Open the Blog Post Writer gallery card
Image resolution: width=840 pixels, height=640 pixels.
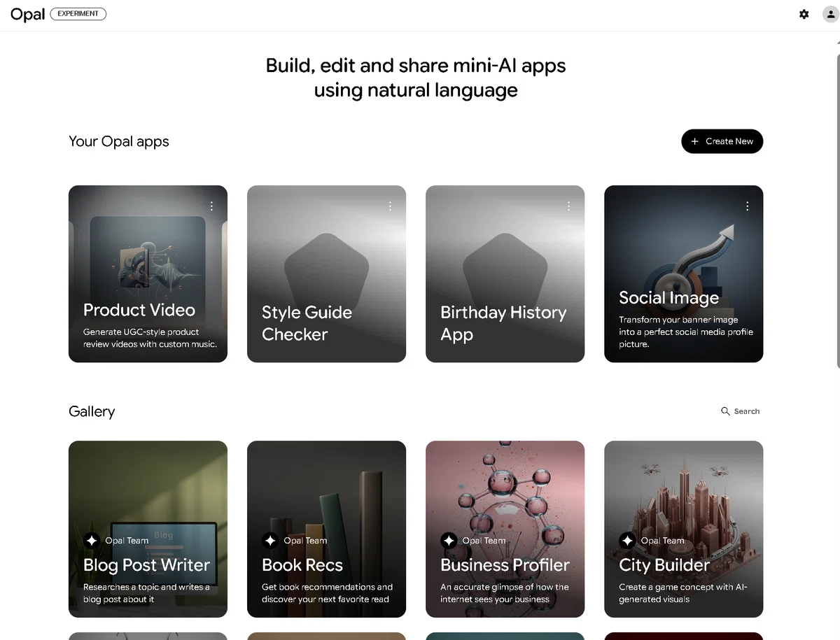148,529
